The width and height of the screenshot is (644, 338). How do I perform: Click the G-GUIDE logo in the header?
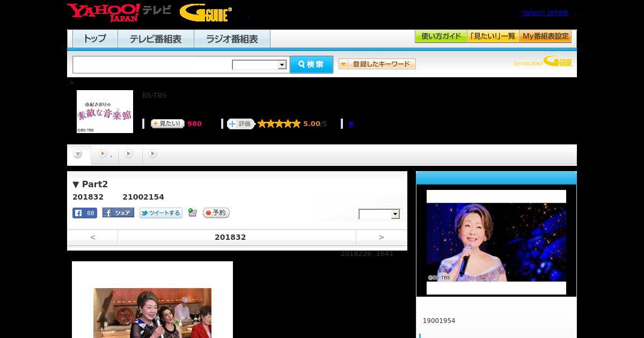click(206, 13)
